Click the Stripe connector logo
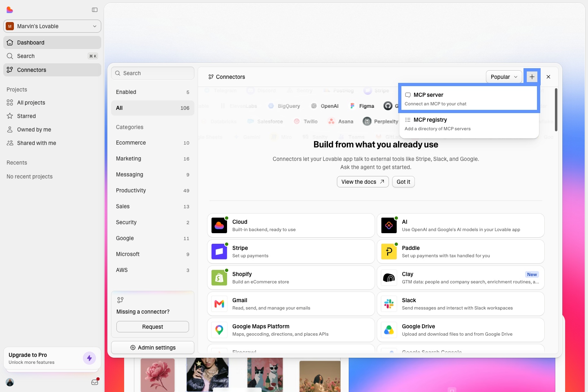This screenshot has height=392, width=588. (x=219, y=252)
